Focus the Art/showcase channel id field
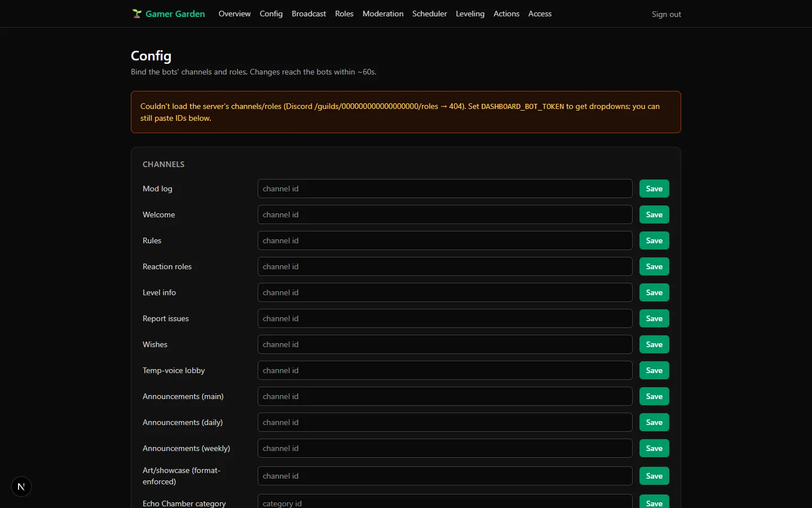The width and height of the screenshot is (812, 508). point(445,476)
